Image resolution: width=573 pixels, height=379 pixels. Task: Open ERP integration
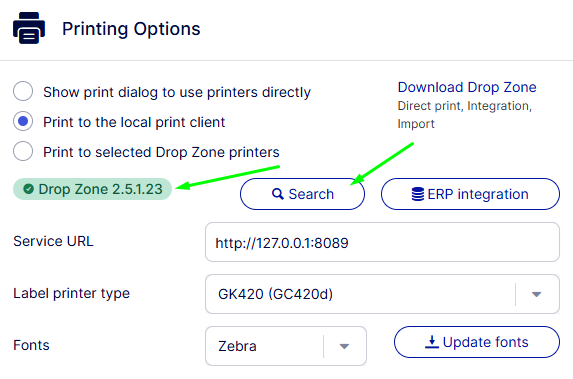[x=470, y=194]
